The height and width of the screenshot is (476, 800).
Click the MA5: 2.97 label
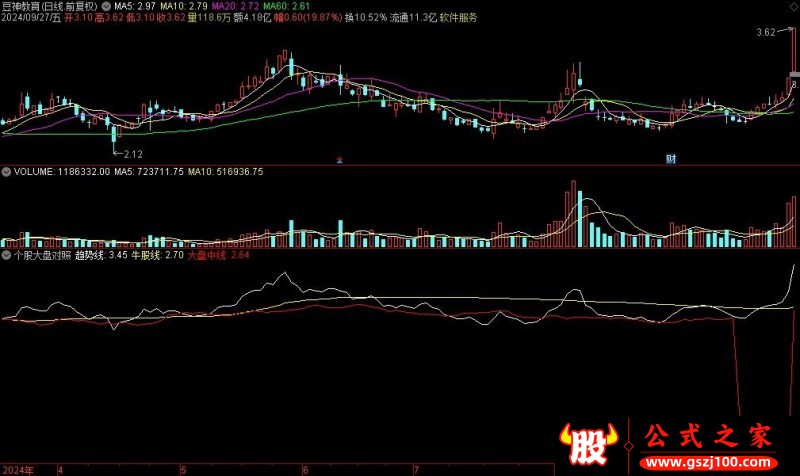(x=135, y=7)
